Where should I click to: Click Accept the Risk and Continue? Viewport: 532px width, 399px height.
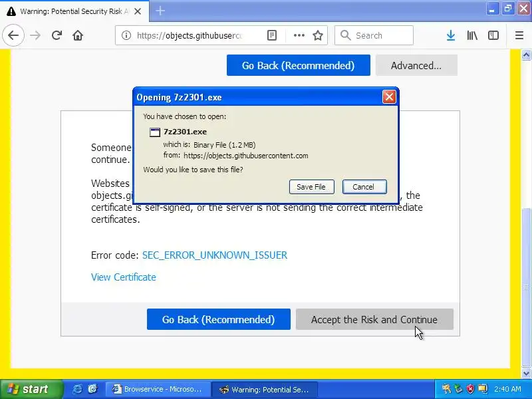(374, 319)
